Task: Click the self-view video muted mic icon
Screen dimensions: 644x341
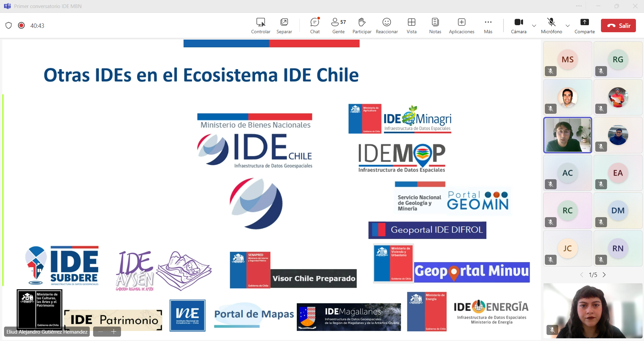Action: (552, 330)
